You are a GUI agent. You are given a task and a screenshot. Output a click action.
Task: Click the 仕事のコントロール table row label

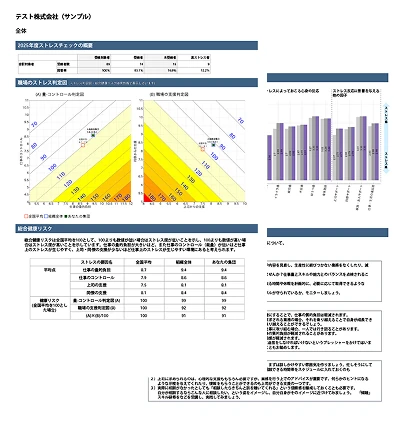coord(96,277)
